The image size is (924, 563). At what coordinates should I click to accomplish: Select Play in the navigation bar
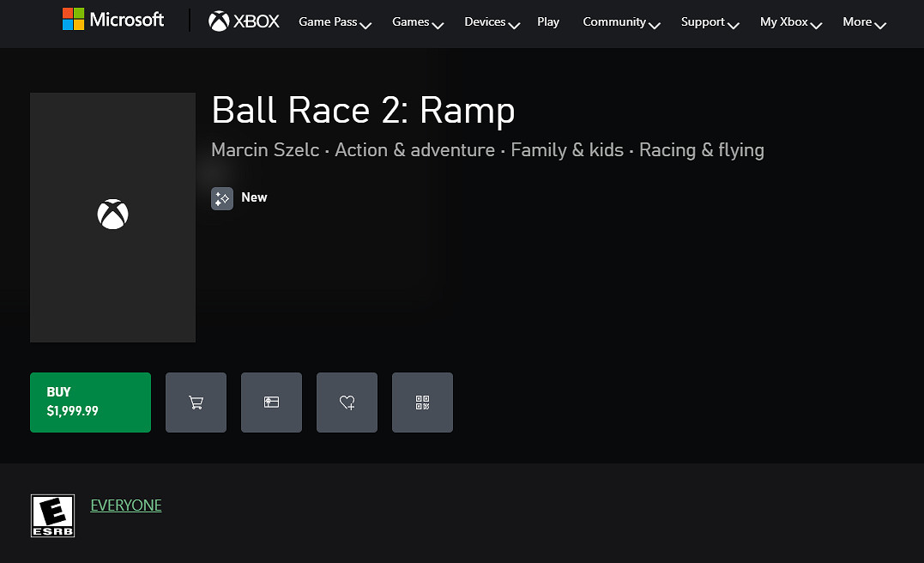(x=548, y=22)
